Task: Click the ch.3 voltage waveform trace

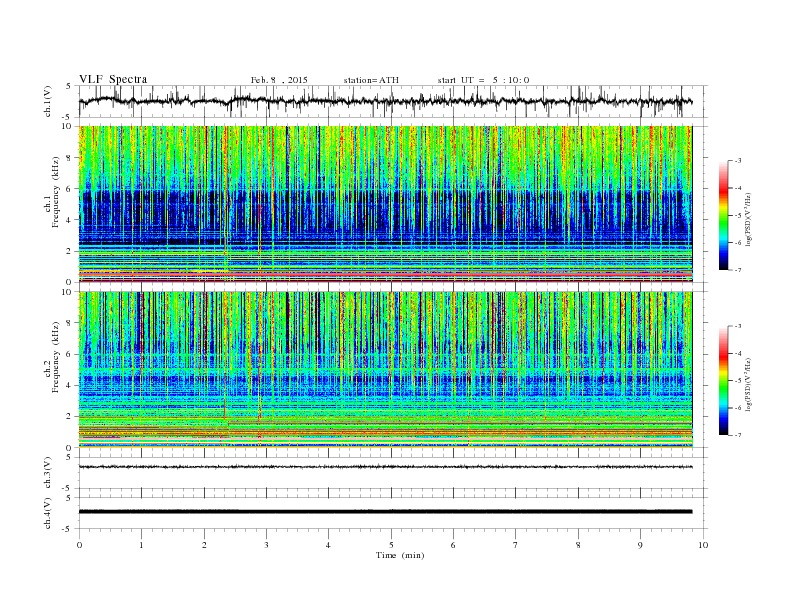Action: 385,467
